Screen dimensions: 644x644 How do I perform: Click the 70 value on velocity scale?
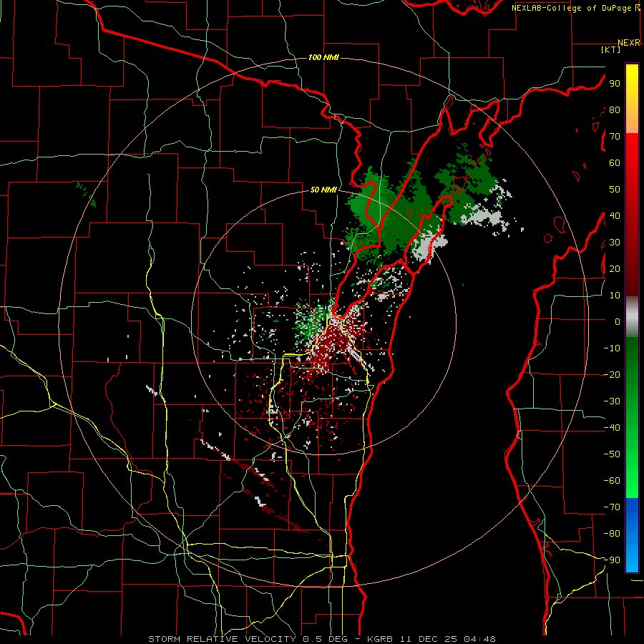click(x=615, y=137)
